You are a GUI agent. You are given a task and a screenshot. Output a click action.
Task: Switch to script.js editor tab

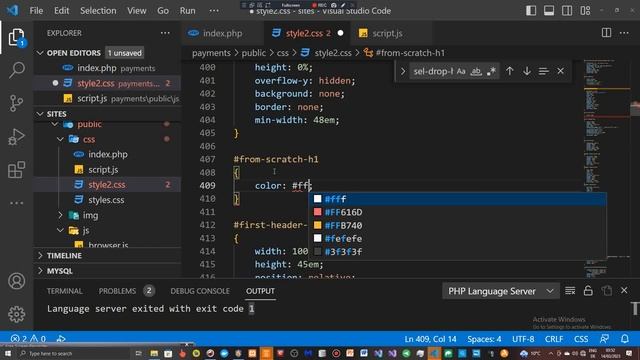[387, 33]
